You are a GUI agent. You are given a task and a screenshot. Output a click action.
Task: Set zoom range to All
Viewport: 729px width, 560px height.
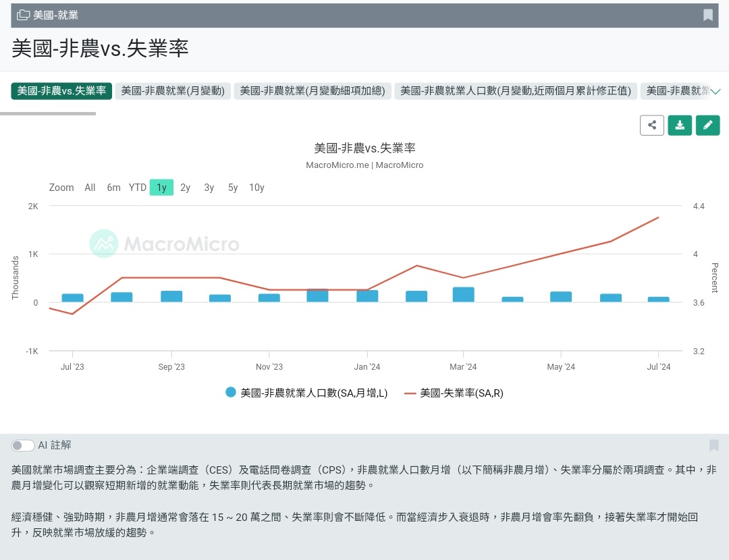pyautogui.click(x=90, y=188)
